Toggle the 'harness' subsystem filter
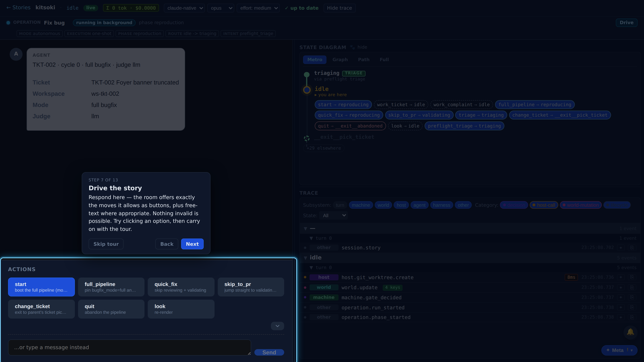 [442, 205]
